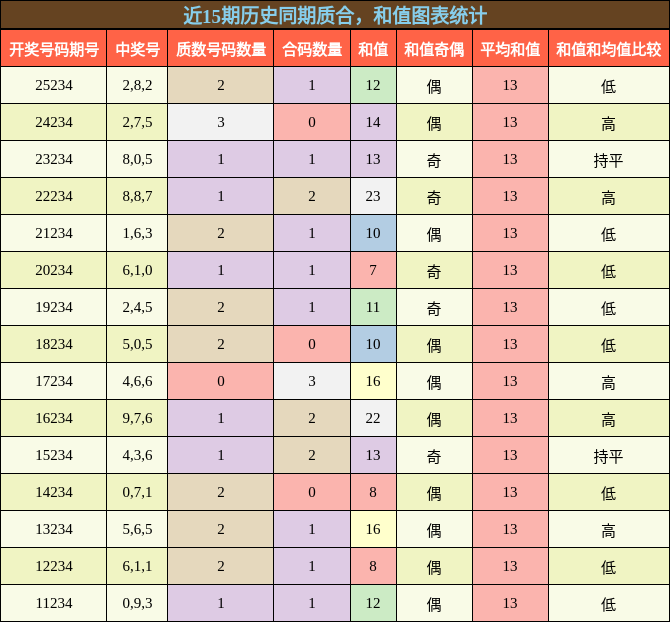This screenshot has height=622, width=670.
Task: Select the 开奖号码期号 column header
Action: (x=54, y=48)
